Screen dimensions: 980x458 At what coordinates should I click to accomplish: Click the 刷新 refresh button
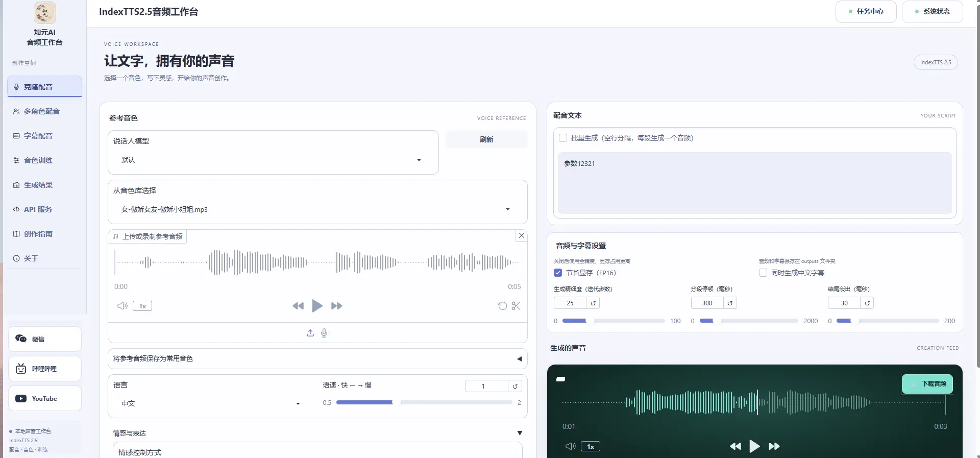tap(486, 139)
